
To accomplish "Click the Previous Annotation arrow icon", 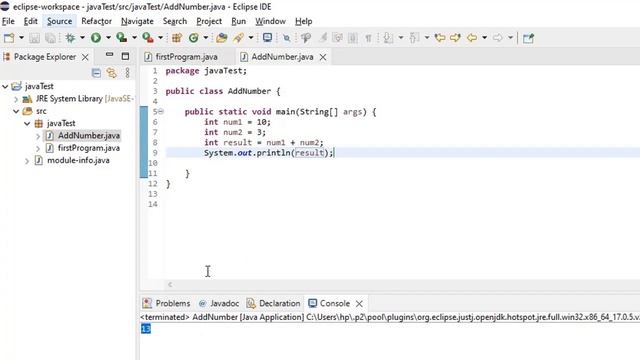I will pos(414,38).
